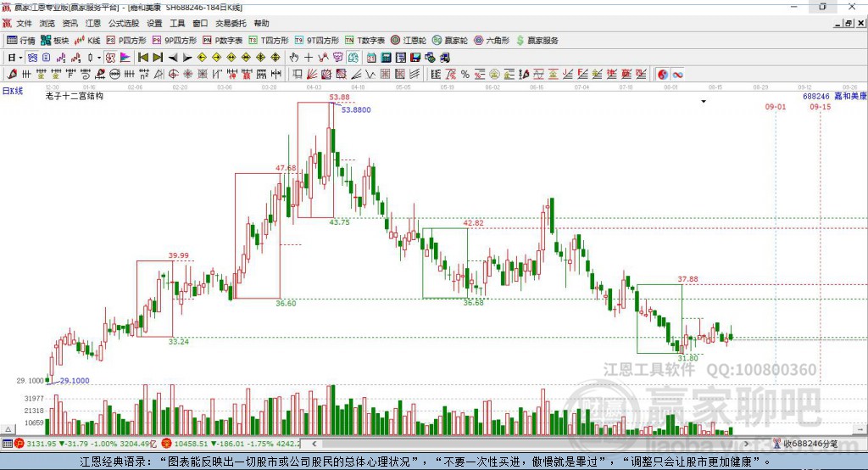Click the stock code 688246 label
Image resolution: width=868 pixels, height=470 pixels.
click(x=816, y=96)
